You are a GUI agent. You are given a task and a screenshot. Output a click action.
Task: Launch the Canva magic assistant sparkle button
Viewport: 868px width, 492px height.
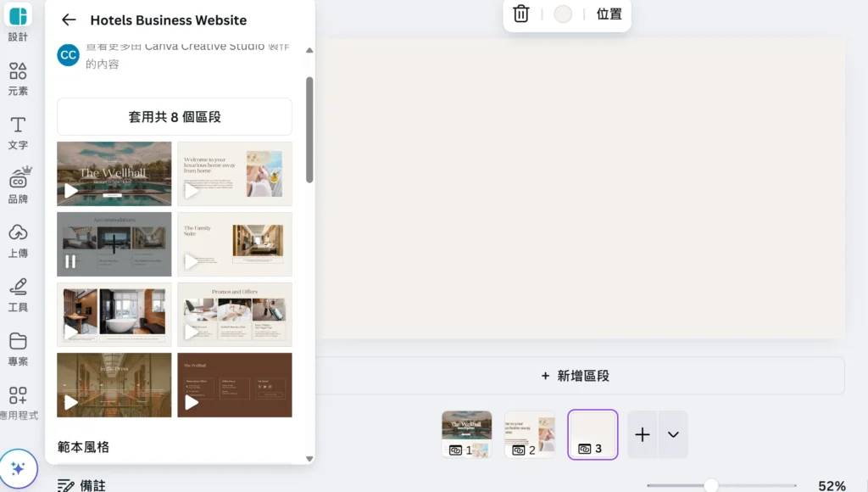coord(19,469)
